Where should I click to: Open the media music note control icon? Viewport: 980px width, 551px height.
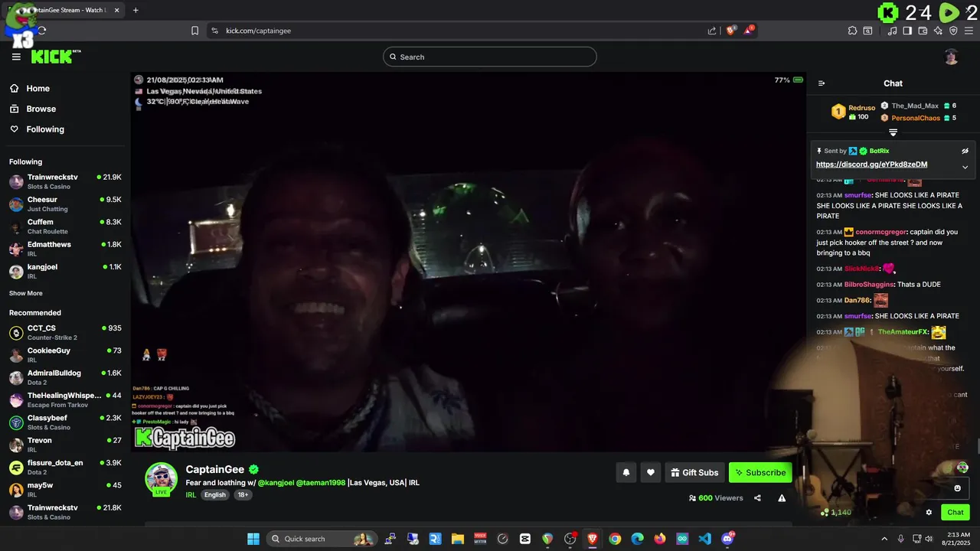[x=892, y=31]
